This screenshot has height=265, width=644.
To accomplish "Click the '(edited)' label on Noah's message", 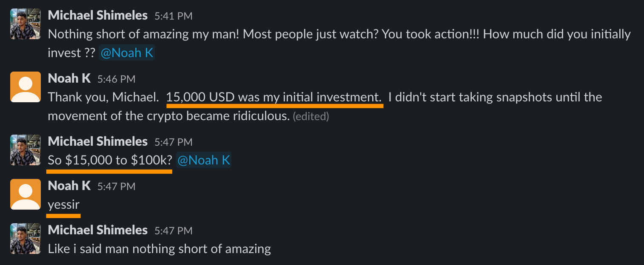I will [x=311, y=116].
